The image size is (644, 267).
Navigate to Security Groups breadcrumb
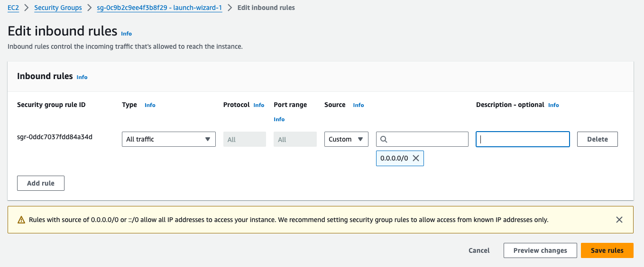coord(58,8)
